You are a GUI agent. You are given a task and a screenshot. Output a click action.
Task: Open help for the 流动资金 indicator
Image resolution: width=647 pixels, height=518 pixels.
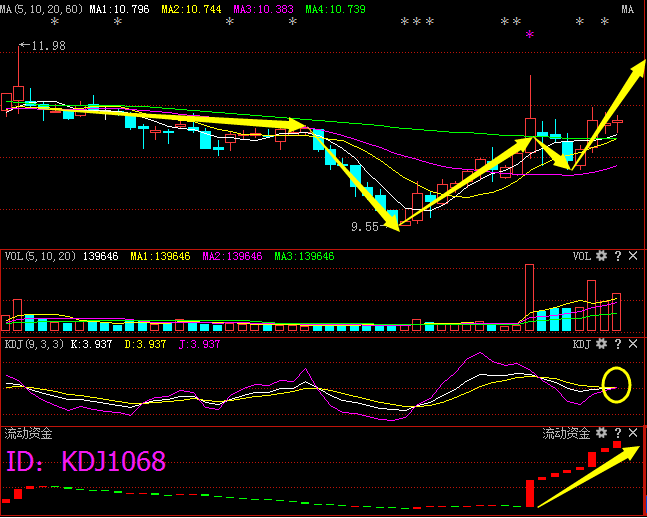pyautogui.click(x=618, y=433)
